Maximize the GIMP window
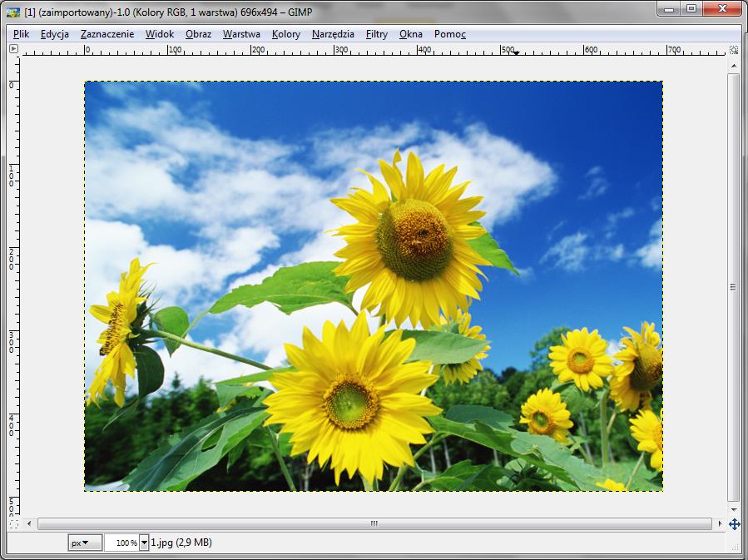This screenshot has height=560, width=748. (691, 9)
